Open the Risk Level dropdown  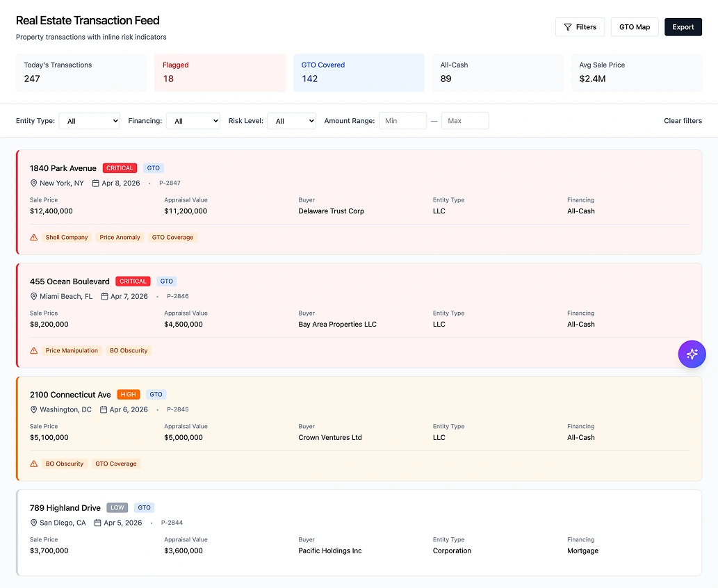tap(291, 120)
